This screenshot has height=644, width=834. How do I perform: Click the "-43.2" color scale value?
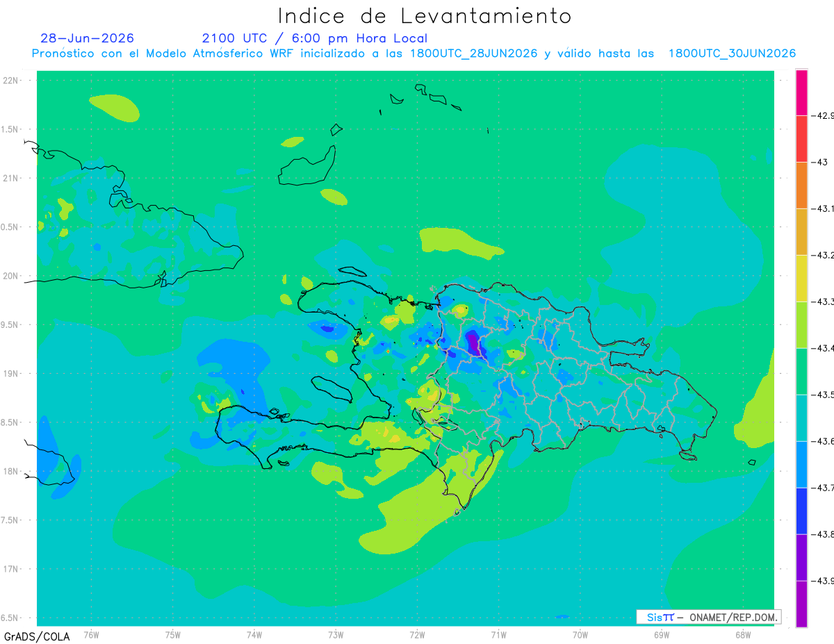824,255
